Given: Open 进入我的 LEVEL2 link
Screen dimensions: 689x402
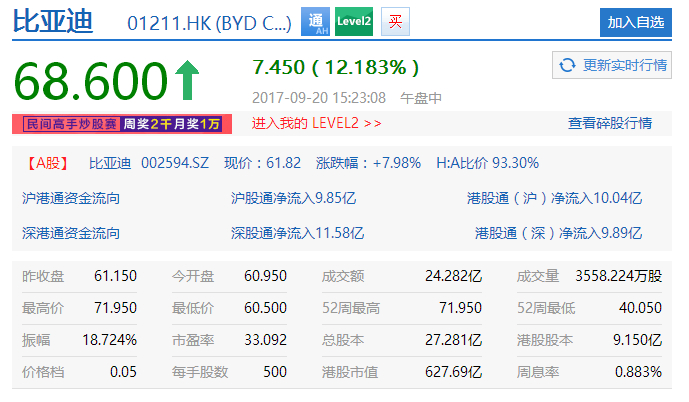Looking at the screenshot, I should (316, 123).
